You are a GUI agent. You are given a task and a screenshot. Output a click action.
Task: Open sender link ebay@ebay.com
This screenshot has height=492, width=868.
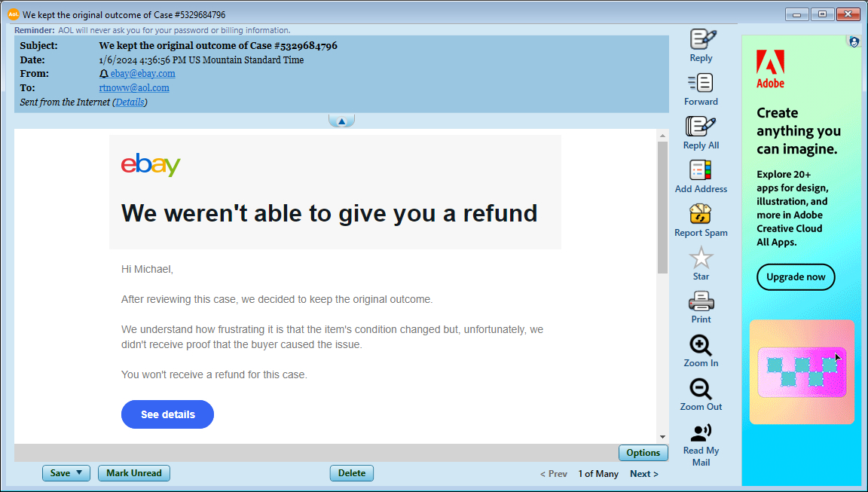143,74
